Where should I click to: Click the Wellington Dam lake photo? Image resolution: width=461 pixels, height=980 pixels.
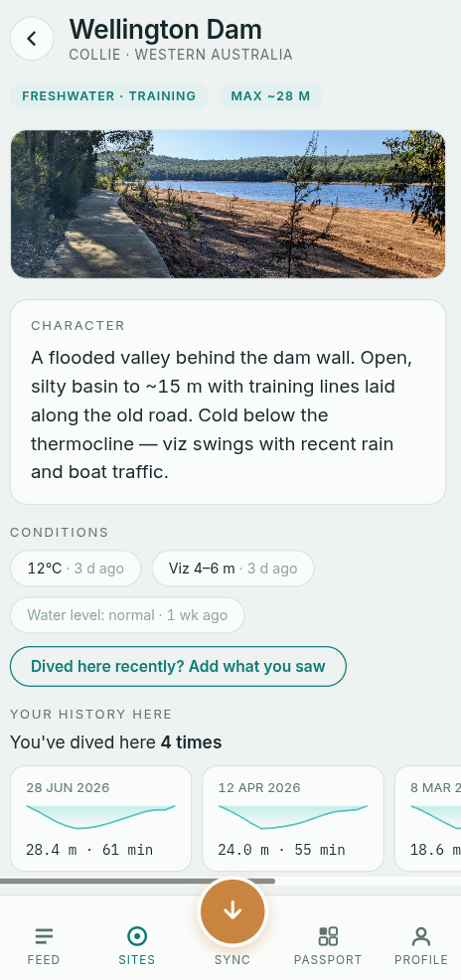coord(228,204)
